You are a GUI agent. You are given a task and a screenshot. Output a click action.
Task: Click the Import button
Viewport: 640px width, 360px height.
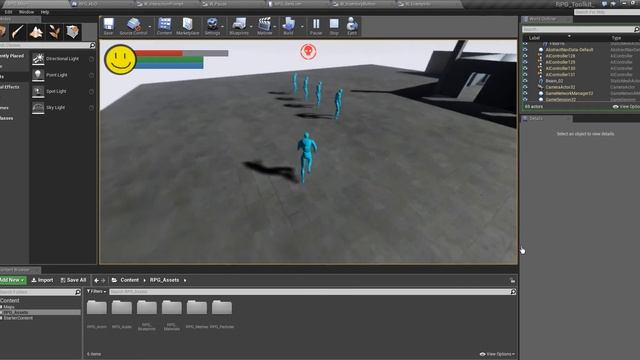(42, 280)
